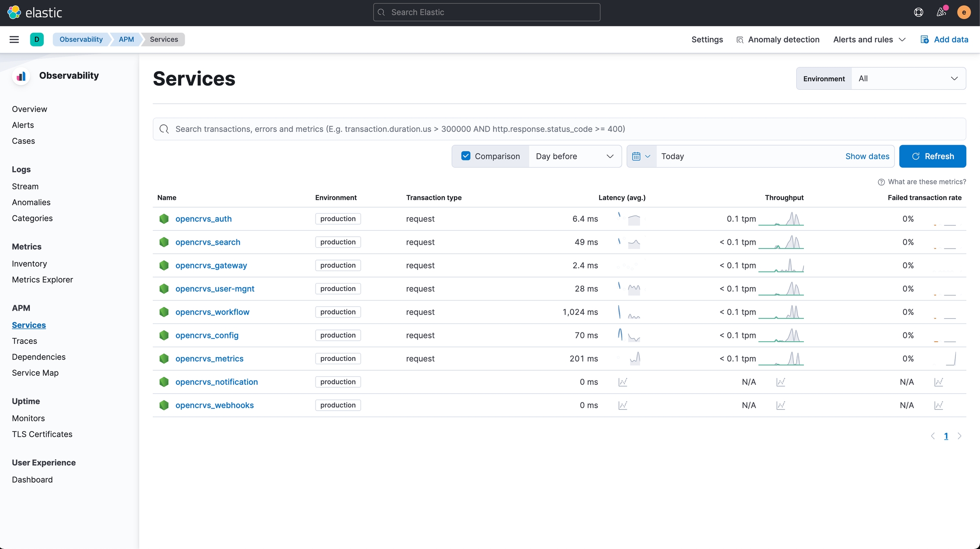Open the Day before comparison dropdown
980x549 pixels.
[574, 156]
